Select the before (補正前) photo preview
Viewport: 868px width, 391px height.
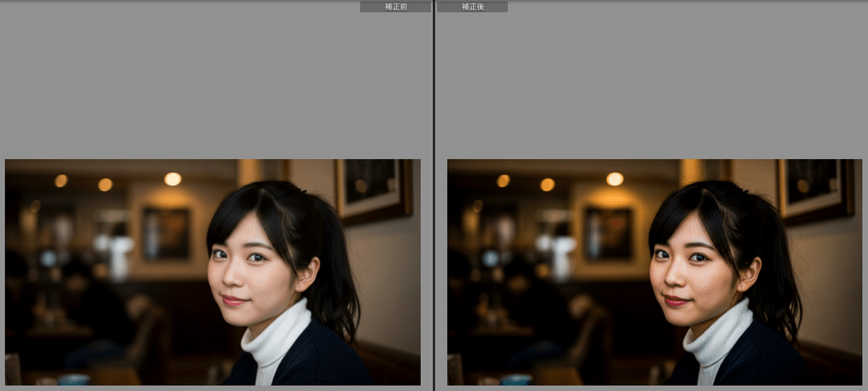(213, 272)
